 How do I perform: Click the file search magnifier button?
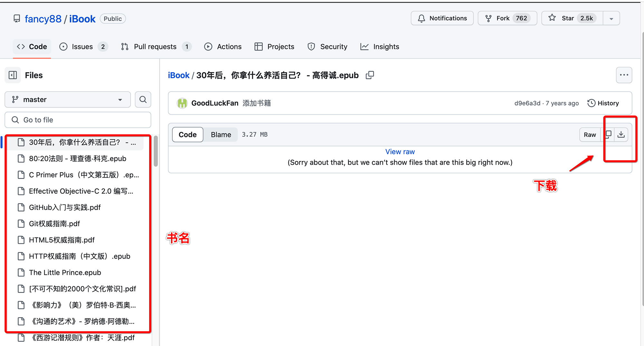pyautogui.click(x=143, y=99)
